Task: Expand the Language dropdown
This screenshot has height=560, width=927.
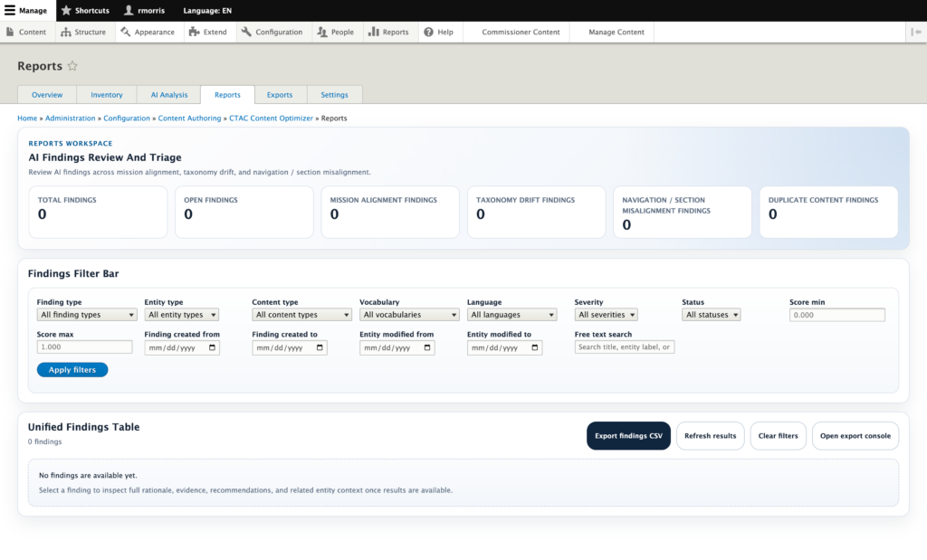Action: (511, 315)
